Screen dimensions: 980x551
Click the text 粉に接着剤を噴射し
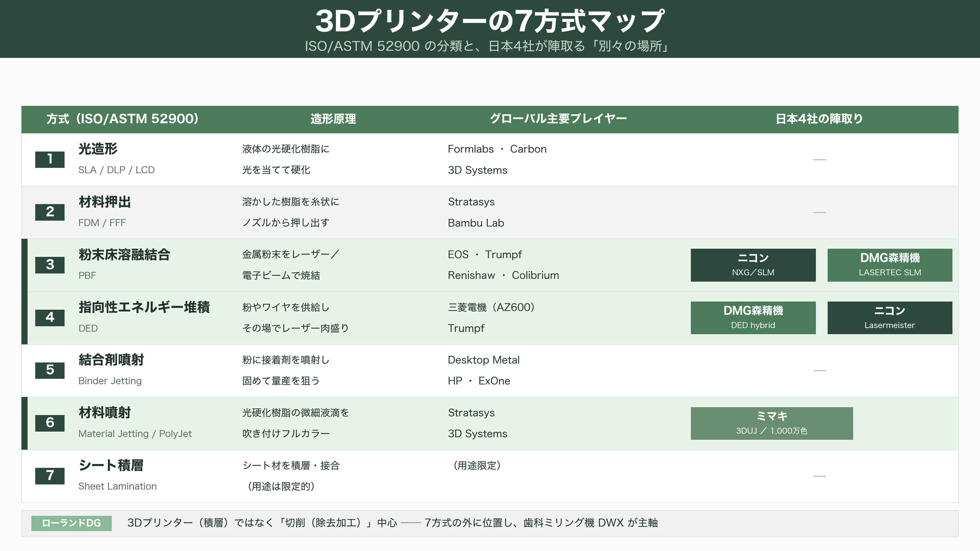pyautogui.click(x=286, y=360)
